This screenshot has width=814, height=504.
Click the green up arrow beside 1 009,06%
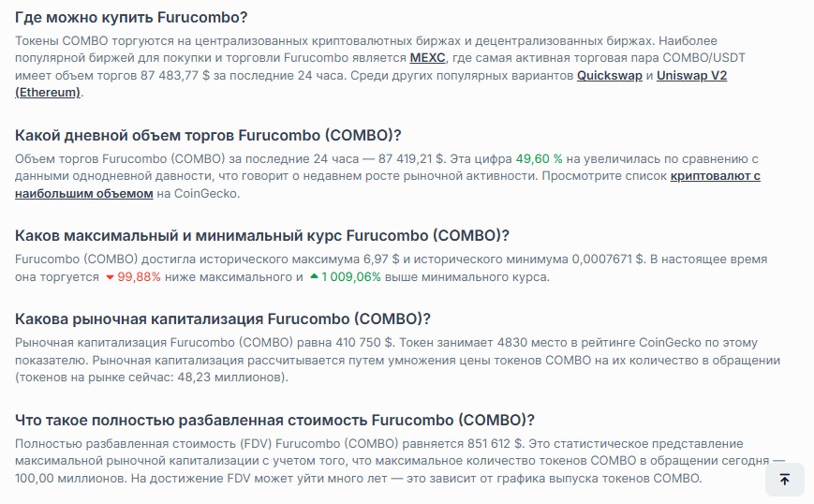point(314,277)
